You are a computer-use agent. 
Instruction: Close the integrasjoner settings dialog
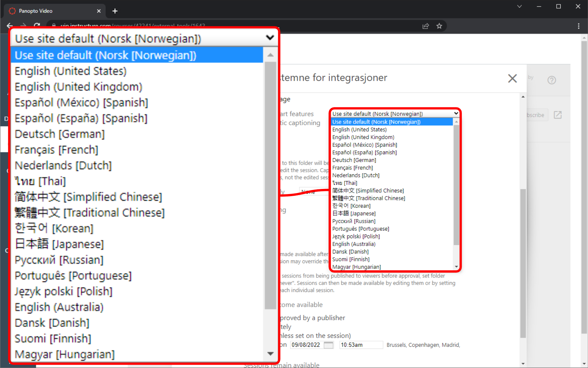512,78
